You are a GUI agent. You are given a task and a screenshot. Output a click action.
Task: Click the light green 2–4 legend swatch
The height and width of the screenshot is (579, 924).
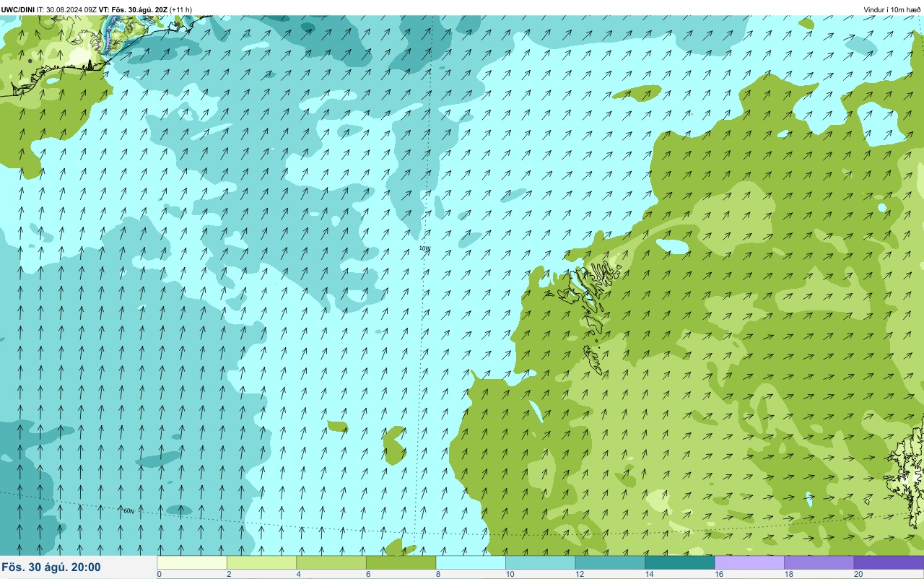point(261,562)
